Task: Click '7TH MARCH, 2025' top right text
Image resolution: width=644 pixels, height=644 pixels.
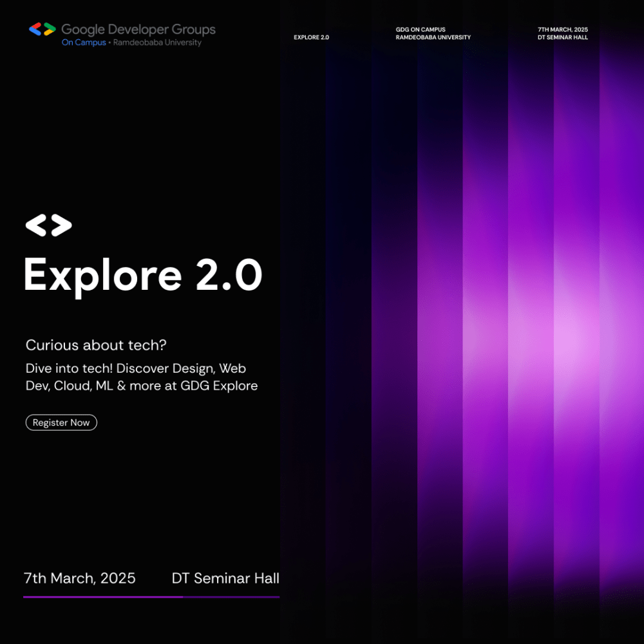Action: tap(563, 30)
